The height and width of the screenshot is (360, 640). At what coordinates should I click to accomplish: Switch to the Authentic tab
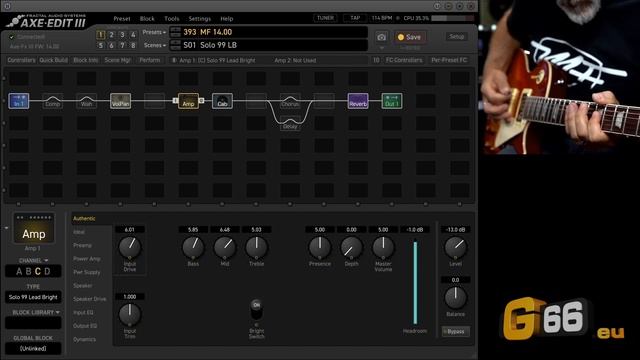pos(84,219)
